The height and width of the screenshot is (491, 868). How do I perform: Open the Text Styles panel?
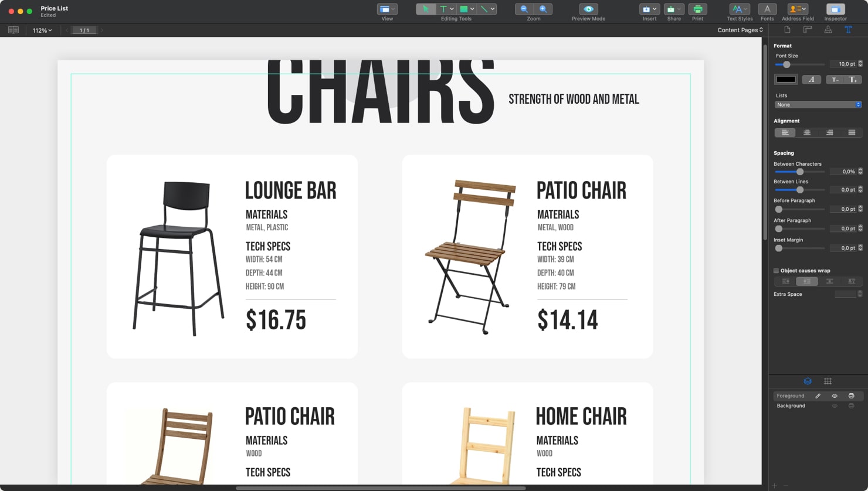(739, 9)
